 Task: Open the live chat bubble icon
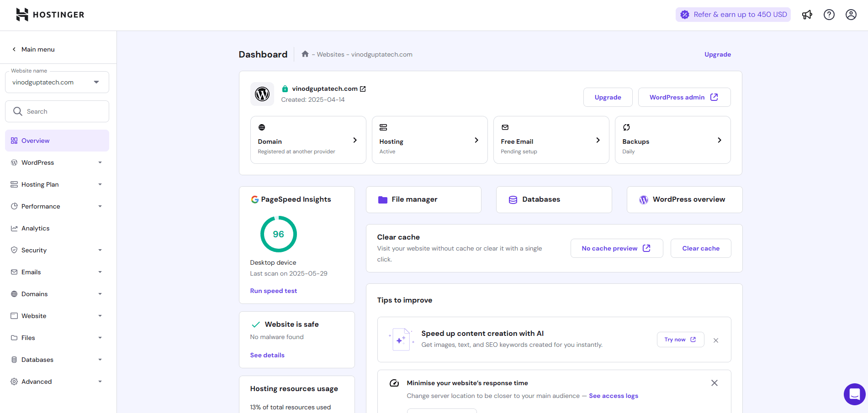(854, 394)
